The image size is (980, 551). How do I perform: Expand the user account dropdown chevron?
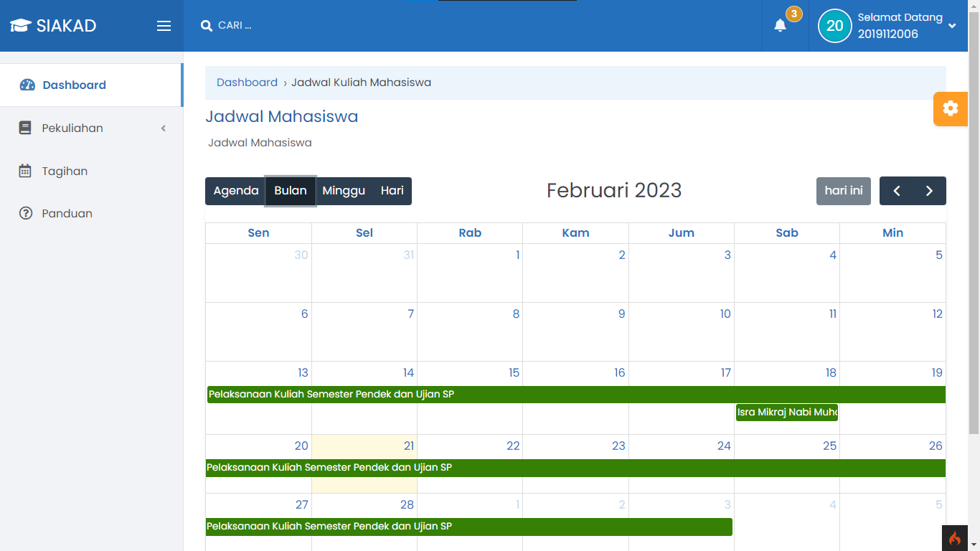click(x=952, y=26)
